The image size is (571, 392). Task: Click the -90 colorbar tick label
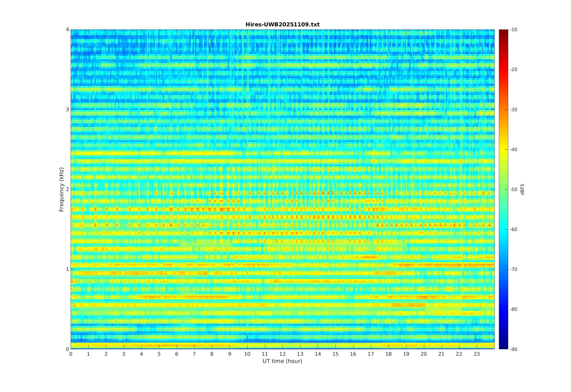[x=513, y=349]
